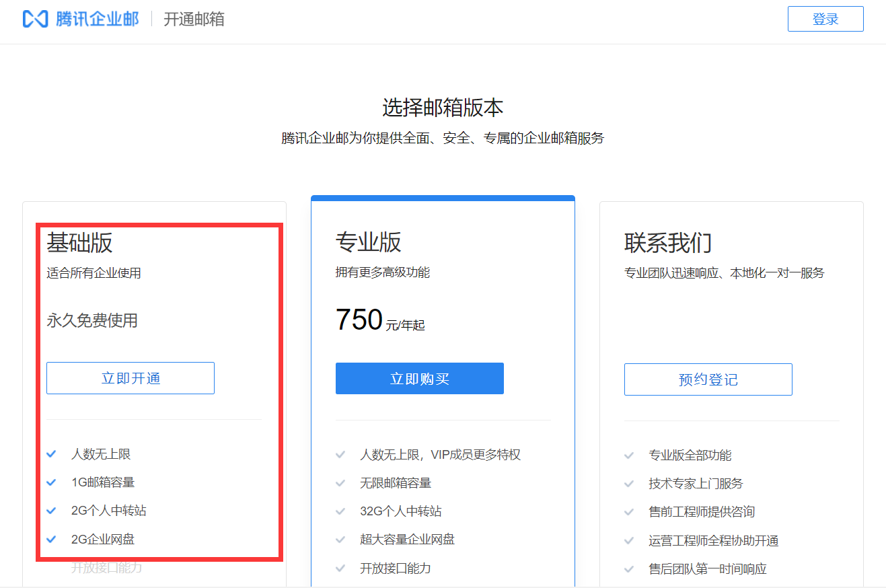The width and height of the screenshot is (886, 588).
Task: Click the checkmark beside 无限邮箱容量 in 专业版
Action: tap(340, 482)
